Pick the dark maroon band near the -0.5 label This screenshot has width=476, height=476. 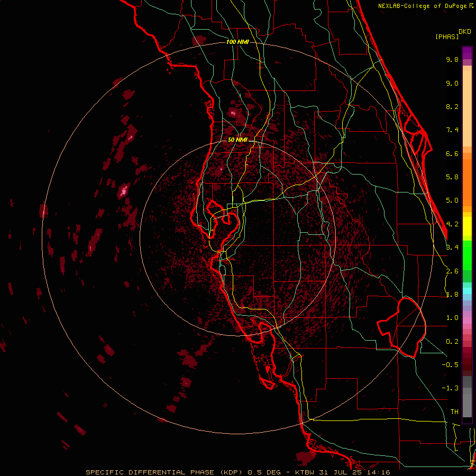click(x=467, y=362)
